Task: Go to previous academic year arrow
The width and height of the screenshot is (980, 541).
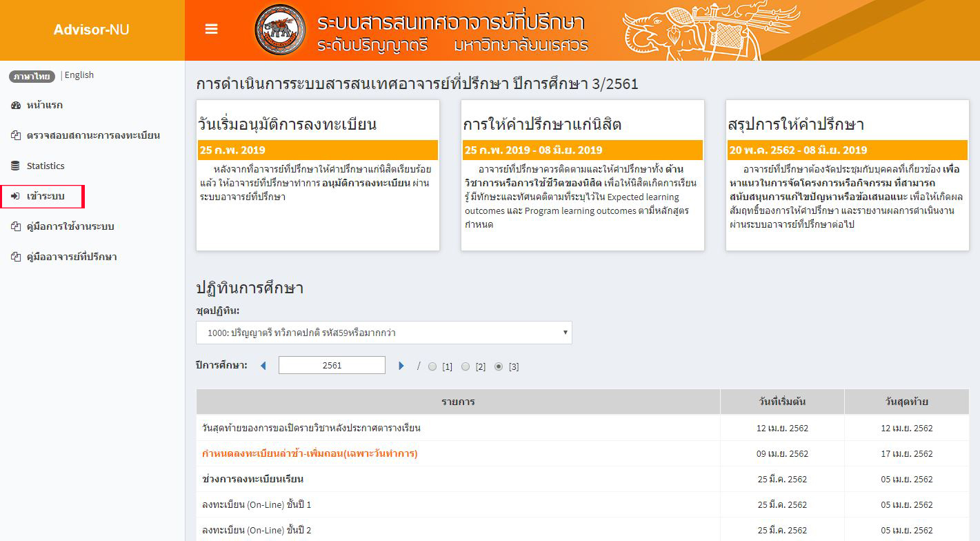Action: [263, 366]
